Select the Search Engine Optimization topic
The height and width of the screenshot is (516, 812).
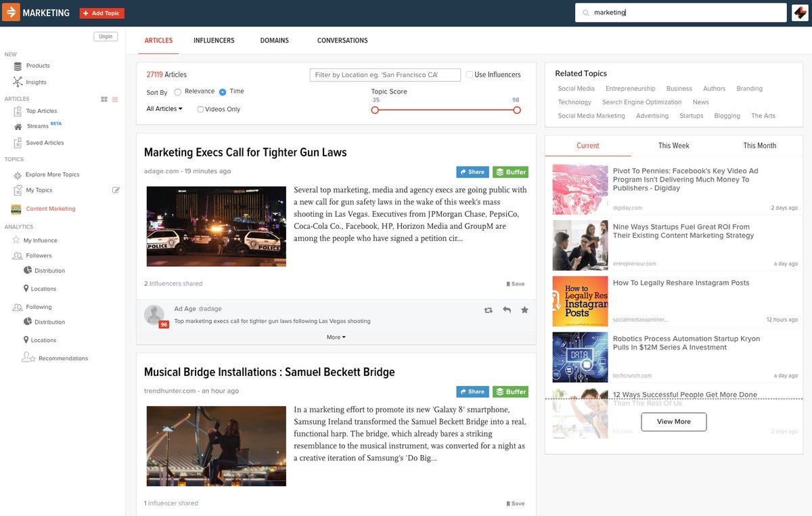tap(642, 102)
